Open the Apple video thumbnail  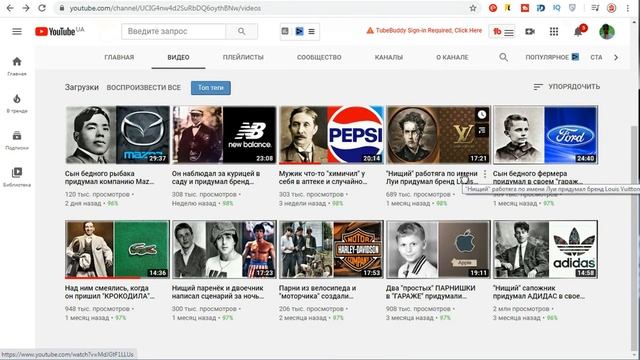click(438, 249)
